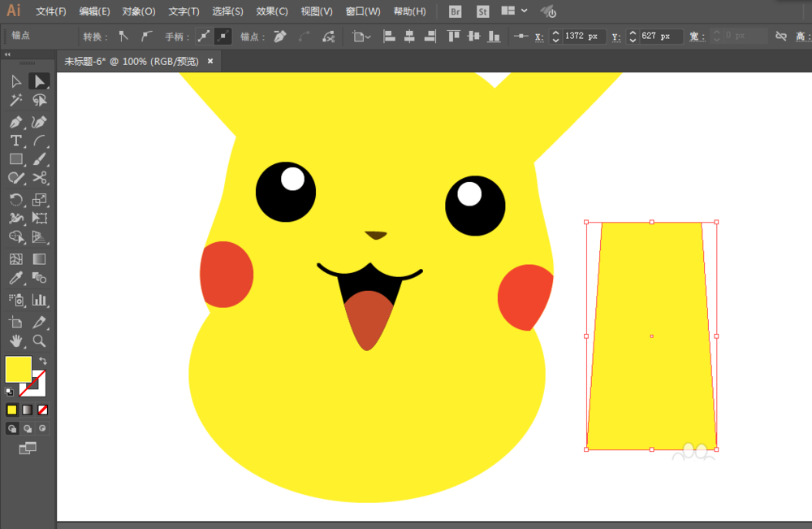Select the Mesh tool
The width and height of the screenshot is (812, 529).
pos(16,259)
